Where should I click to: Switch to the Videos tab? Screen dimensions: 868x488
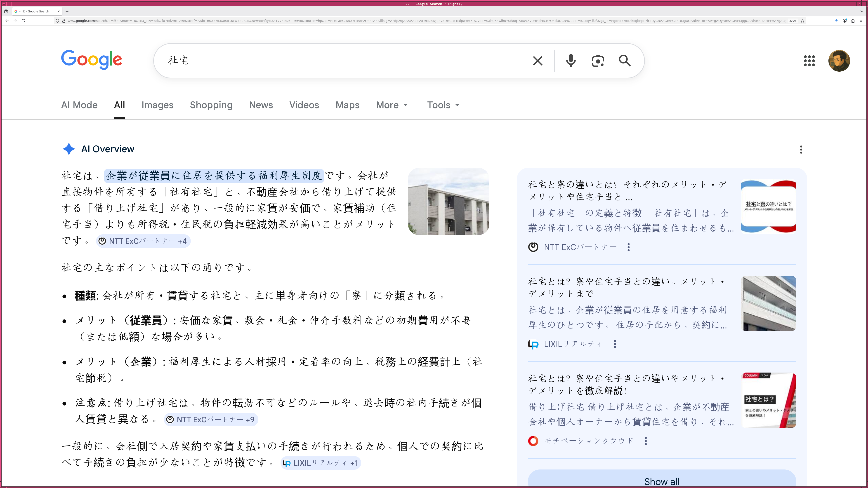304,105
